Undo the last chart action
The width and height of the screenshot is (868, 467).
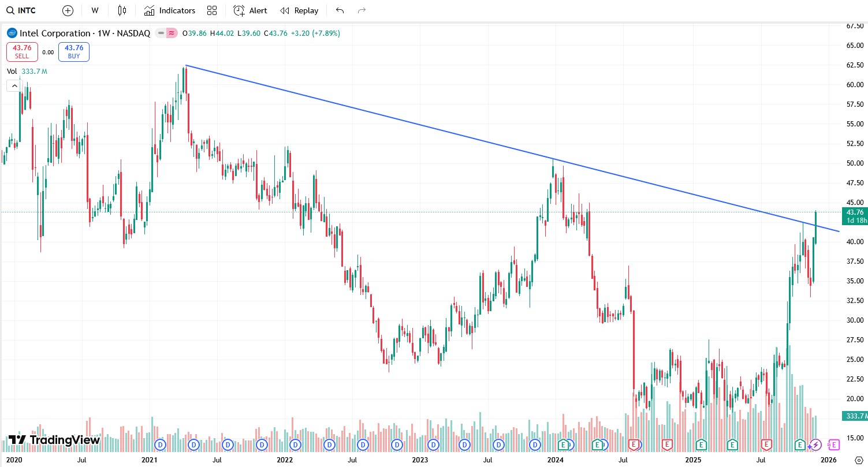[x=340, y=10]
